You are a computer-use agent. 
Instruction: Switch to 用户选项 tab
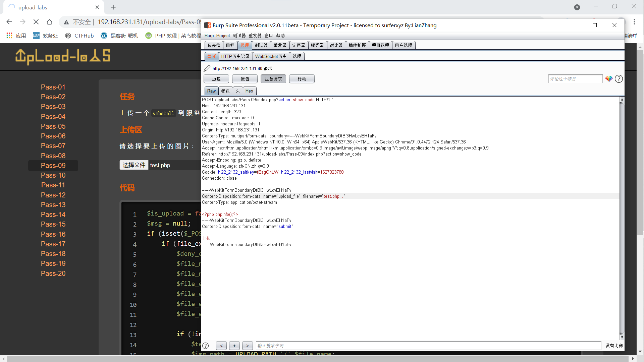click(x=404, y=45)
